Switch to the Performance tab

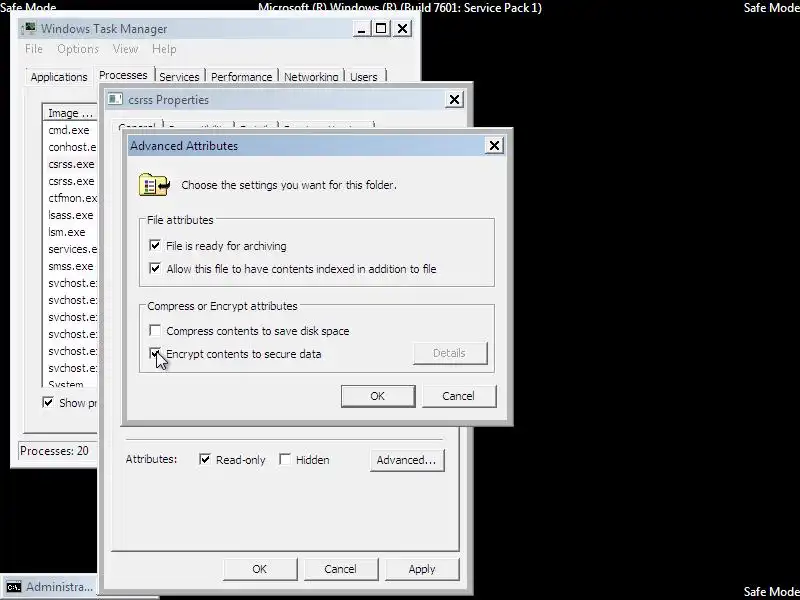pos(241,77)
